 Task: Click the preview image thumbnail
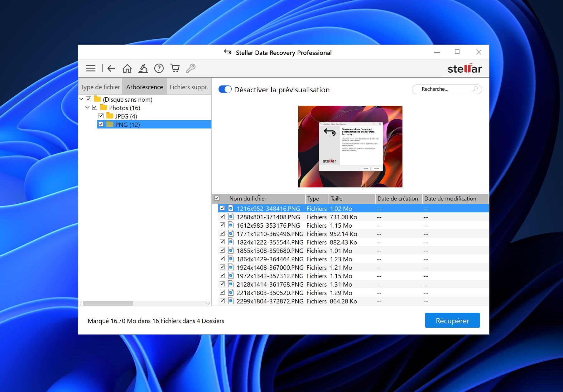pyautogui.click(x=350, y=147)
